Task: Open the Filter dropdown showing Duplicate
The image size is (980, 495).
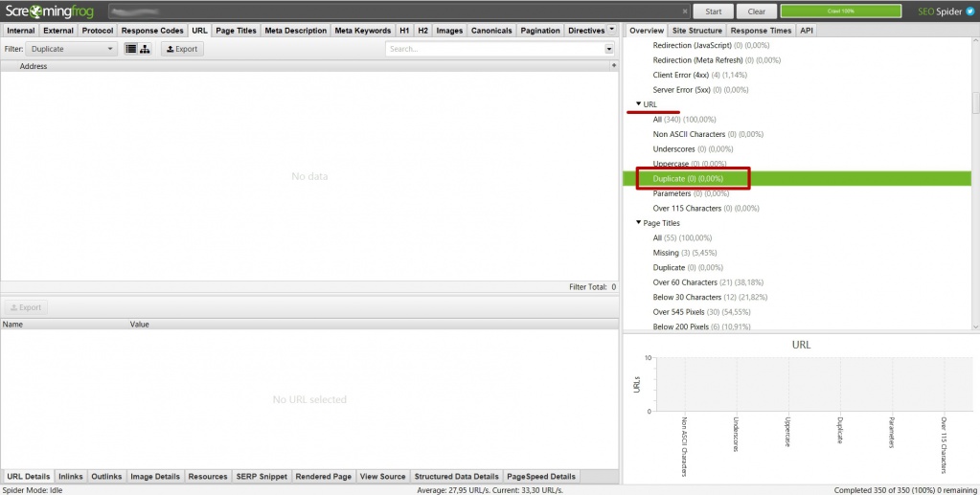Action: (72, 49)
